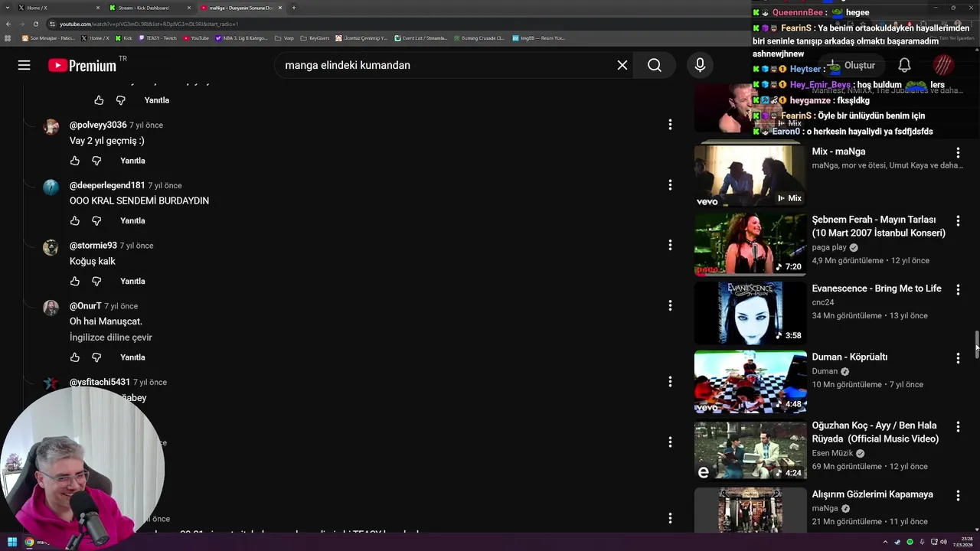Open more options for Alışırım Gözlerimi Kapamaya
The image size is (980, 551).
[958, 496]
